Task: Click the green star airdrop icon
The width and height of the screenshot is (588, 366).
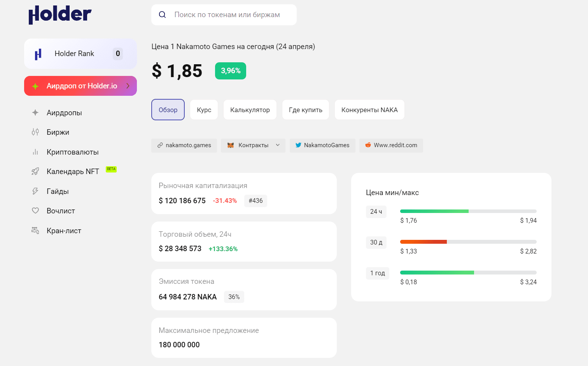Action: pos(35,86)
